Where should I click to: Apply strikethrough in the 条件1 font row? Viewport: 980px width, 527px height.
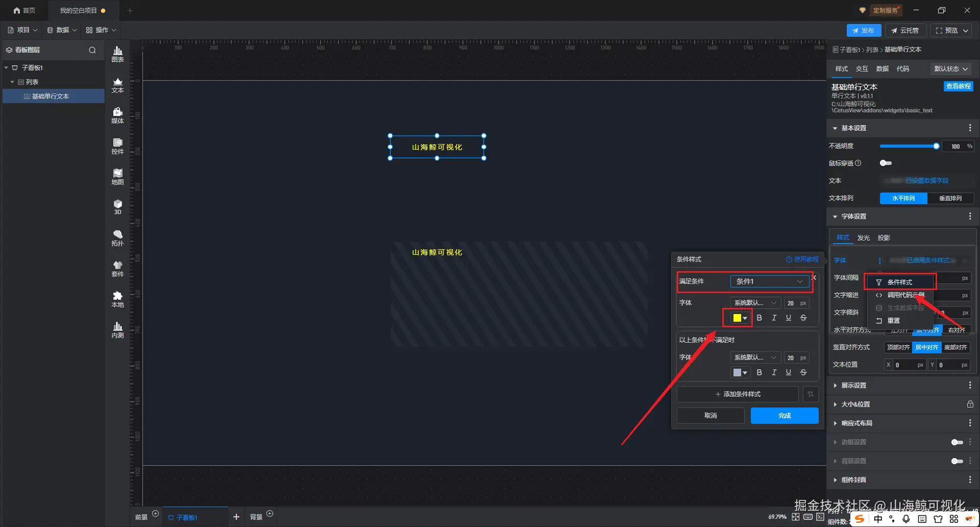pyautogui.click(x=803, y=318)
